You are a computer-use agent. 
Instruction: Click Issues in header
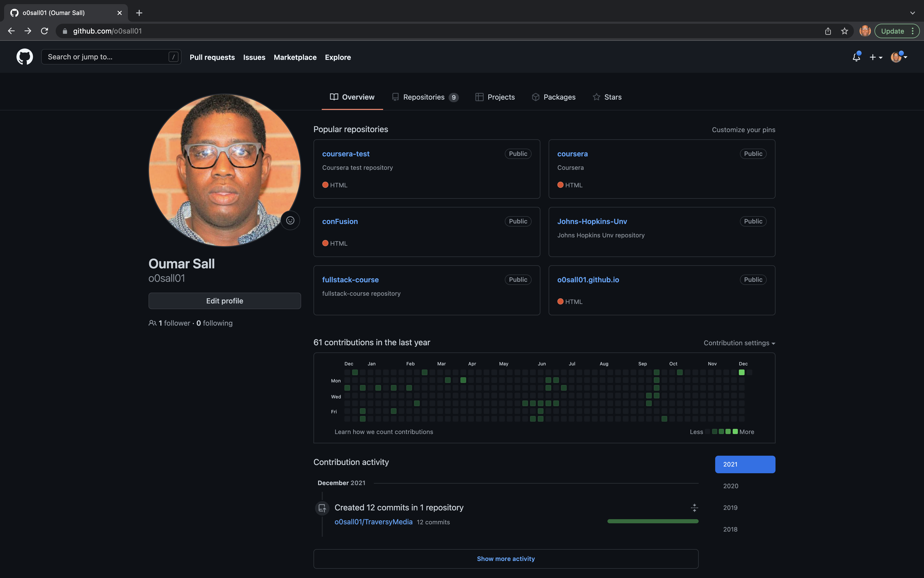click(254, 57)
